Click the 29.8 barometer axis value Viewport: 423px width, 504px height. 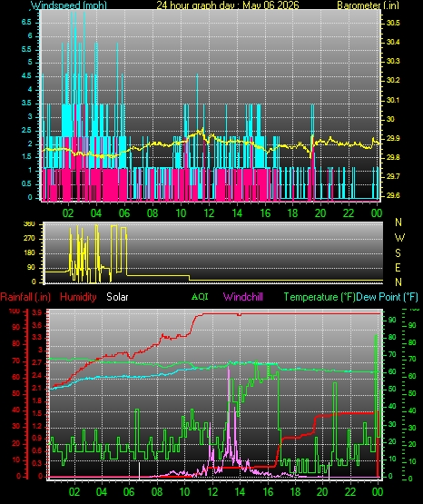393,157
